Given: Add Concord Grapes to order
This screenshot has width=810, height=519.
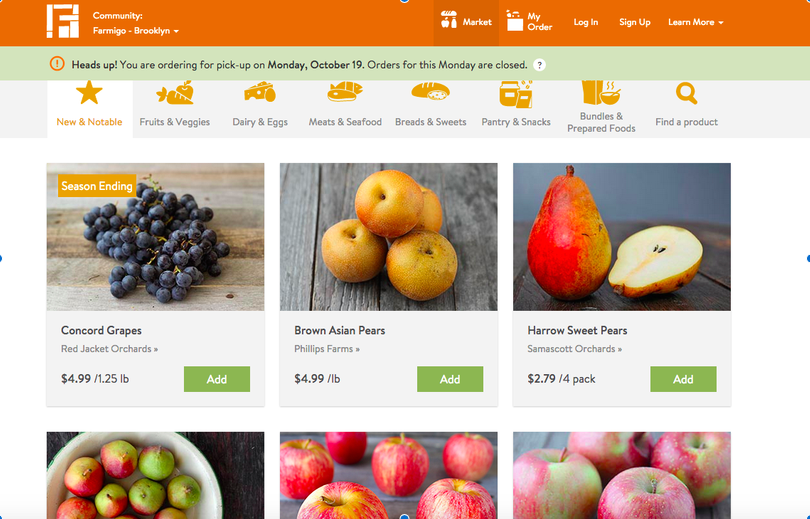Looking at the screenshot, I should [217, 379].
